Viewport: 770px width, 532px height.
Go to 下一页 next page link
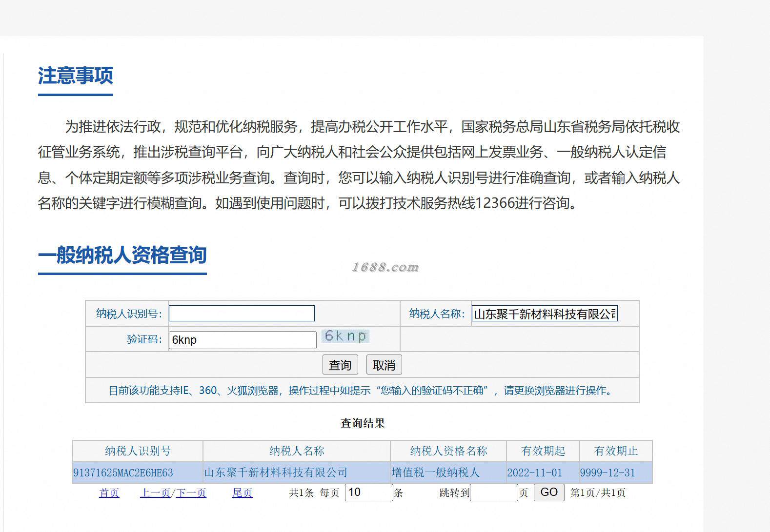coord(191,493)
